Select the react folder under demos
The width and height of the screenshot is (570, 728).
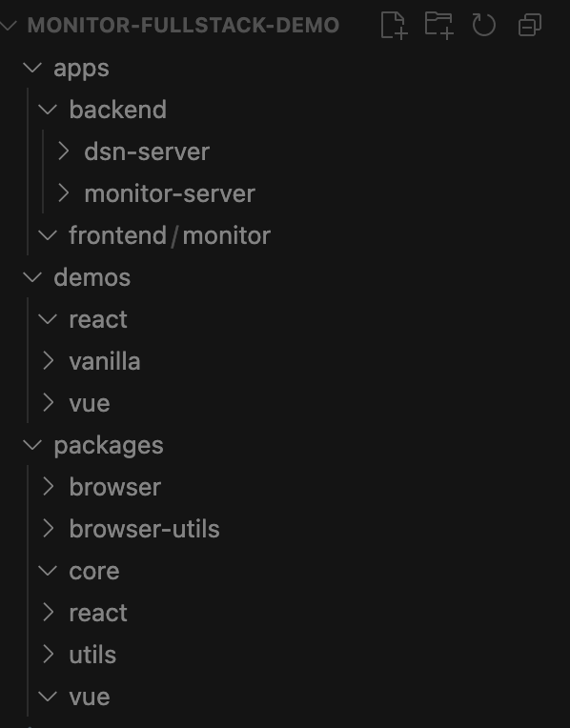pos(98,319)
